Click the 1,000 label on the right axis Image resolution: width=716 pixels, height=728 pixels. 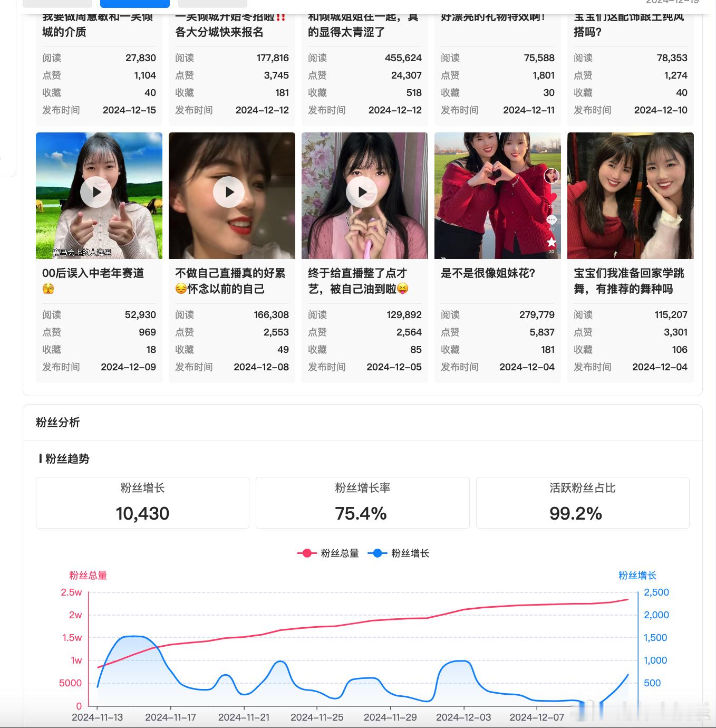coord(655,660)
